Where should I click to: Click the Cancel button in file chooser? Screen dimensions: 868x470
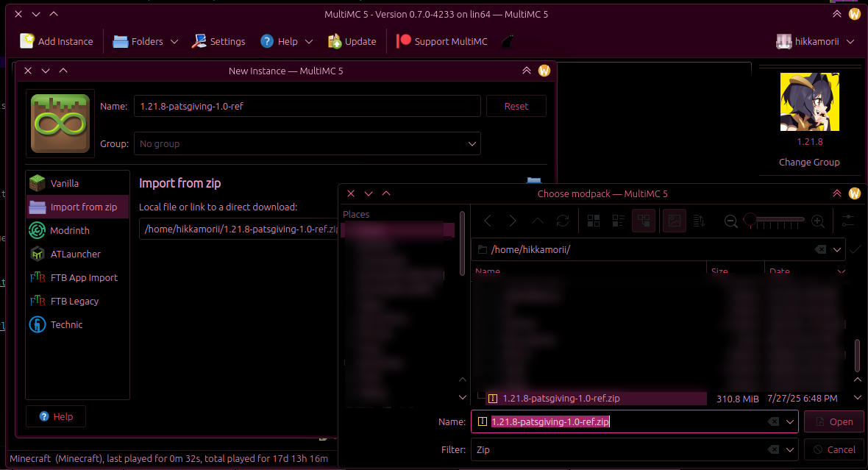[x=833, y=449]
